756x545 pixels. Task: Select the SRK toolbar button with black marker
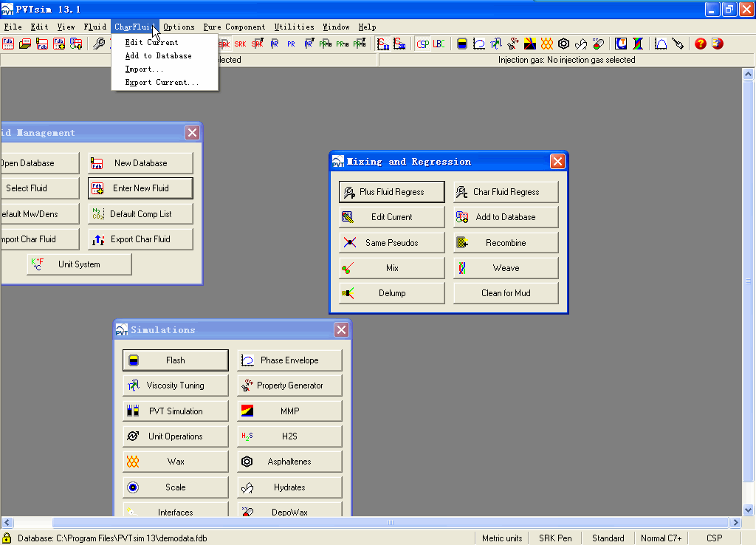click(x=258, y=44)
